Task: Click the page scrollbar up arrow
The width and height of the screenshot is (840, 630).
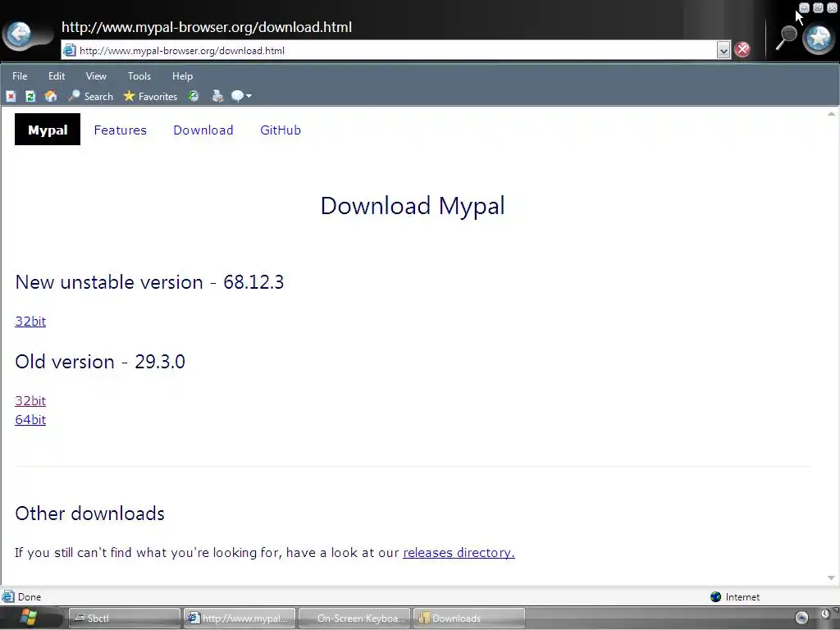Action: (832, 113)
